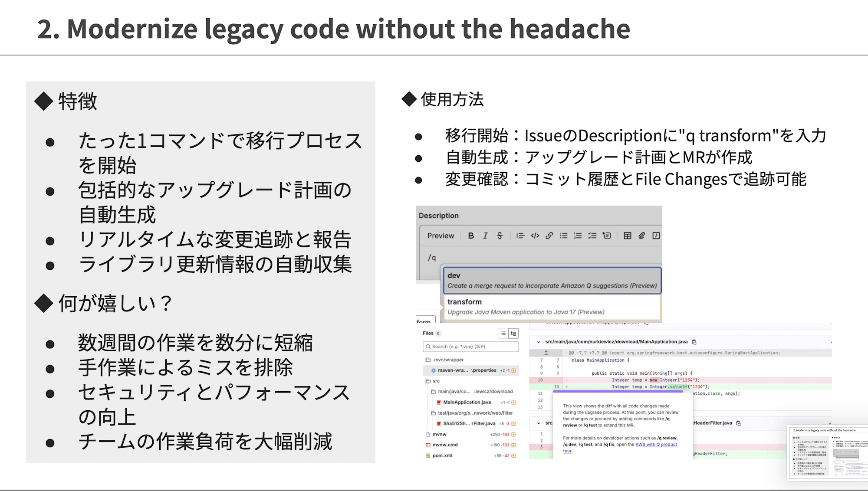Insert code using the </> icon

point(535,236)
